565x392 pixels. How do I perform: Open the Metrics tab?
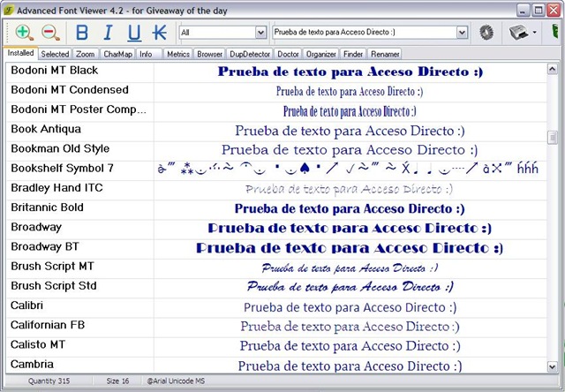click(x=178, y=54)
